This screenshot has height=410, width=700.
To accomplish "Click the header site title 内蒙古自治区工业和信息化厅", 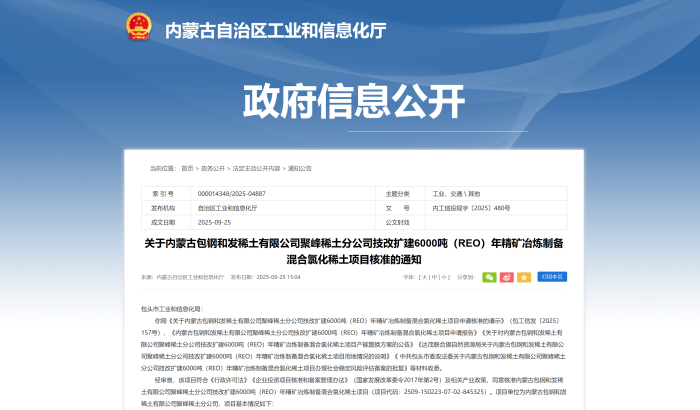I will coord(275,29).
